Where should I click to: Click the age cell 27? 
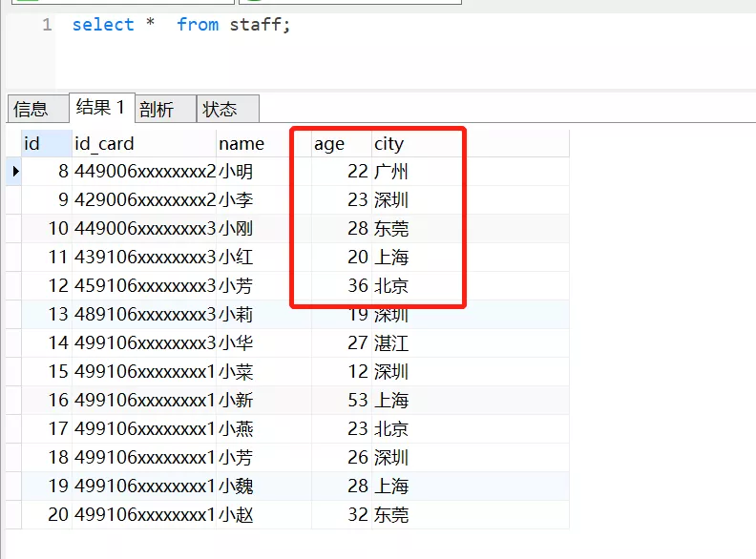tap(342, 343)
